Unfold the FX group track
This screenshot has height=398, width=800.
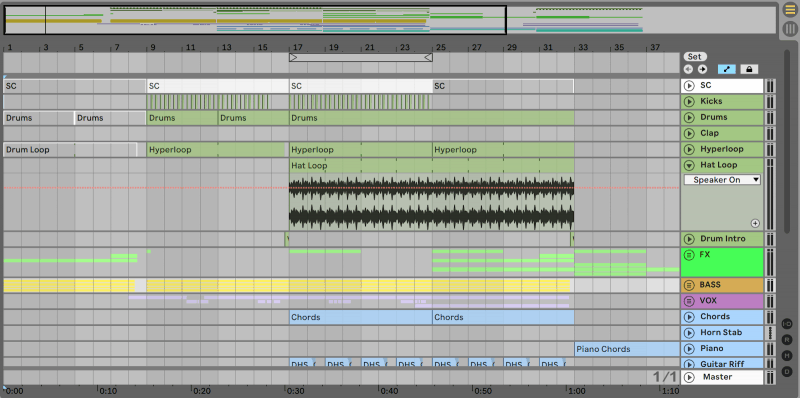[689, 254]
